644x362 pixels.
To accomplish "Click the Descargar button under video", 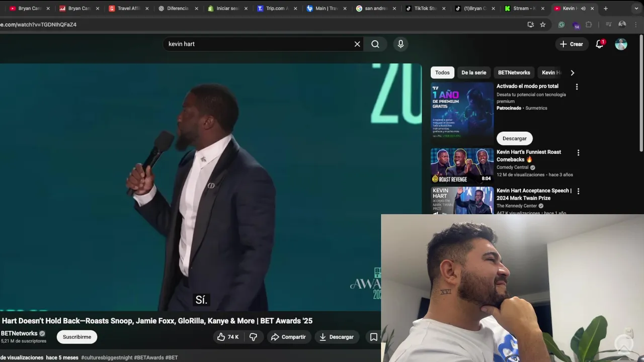I will 337,337.
